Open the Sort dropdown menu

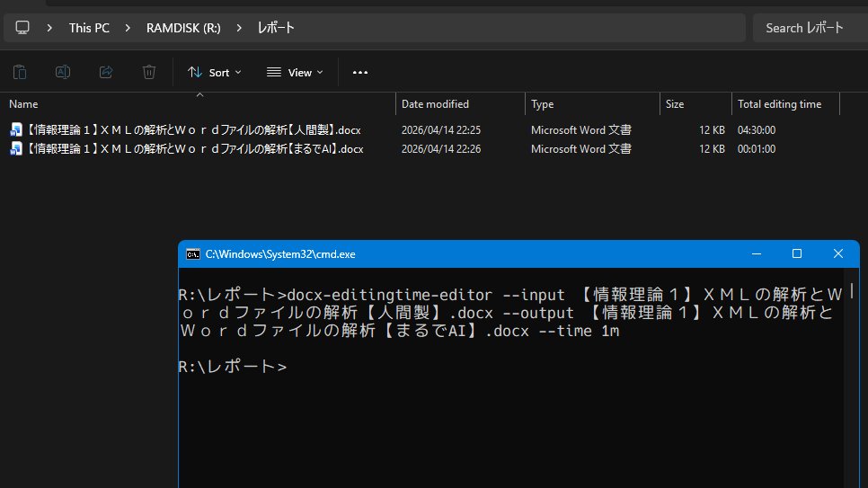point(214,73)
